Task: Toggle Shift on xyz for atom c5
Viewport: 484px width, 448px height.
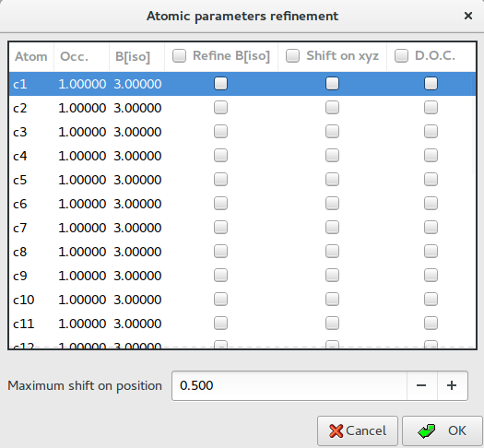Action: point(333,180)
